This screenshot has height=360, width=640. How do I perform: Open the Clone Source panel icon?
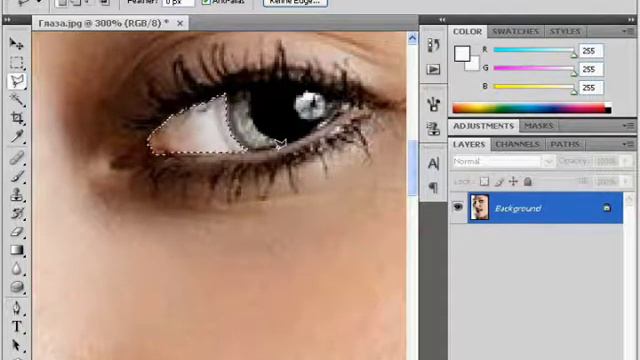point(433,129)
